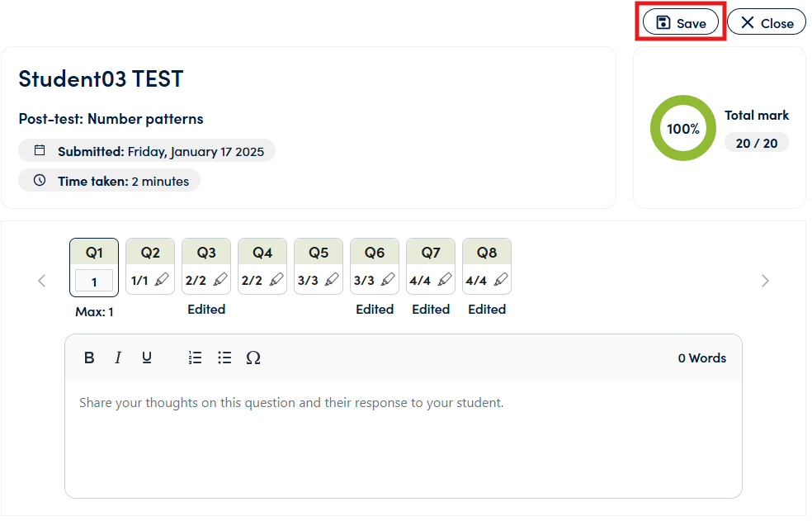Open the omega special characters picker
Screen dimensions: 812x521
click(x=253, y=358)
